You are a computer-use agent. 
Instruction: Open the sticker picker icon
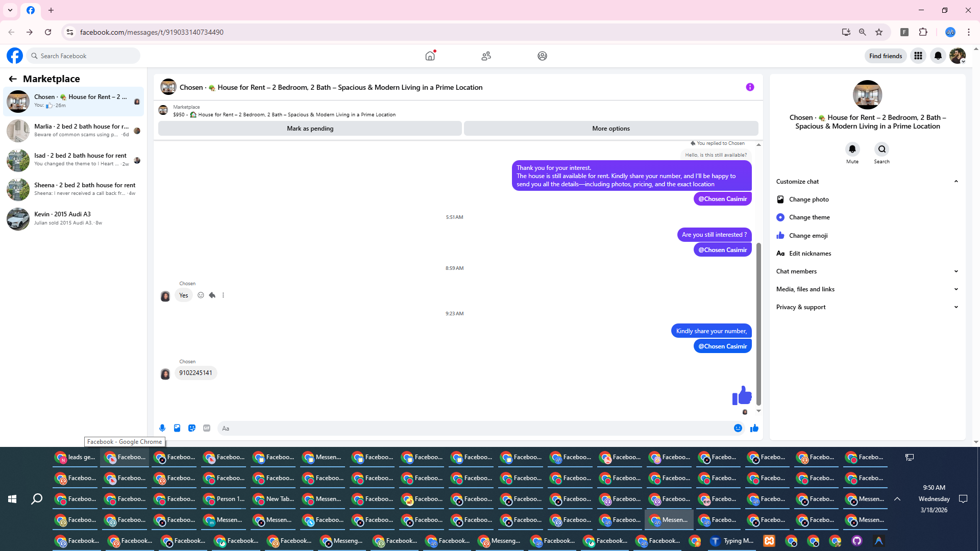[x=192, y=428]
